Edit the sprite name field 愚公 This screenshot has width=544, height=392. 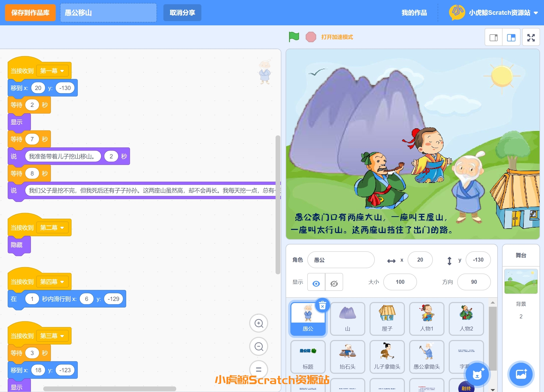(341, 260)
